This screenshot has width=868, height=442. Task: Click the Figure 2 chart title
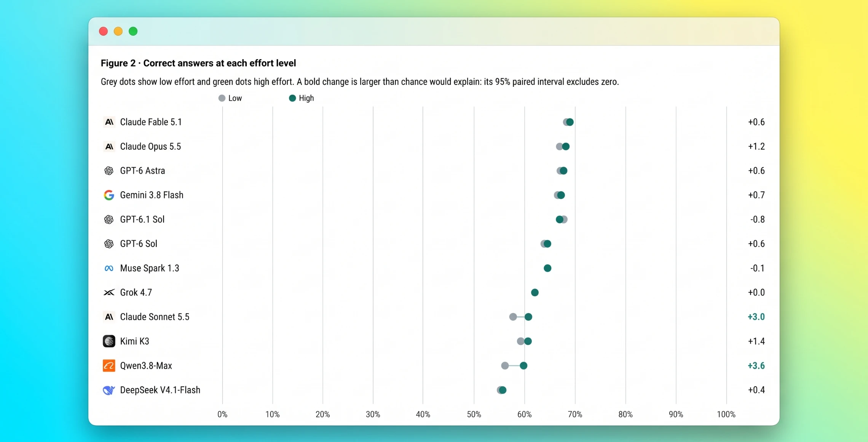point(198,63)
